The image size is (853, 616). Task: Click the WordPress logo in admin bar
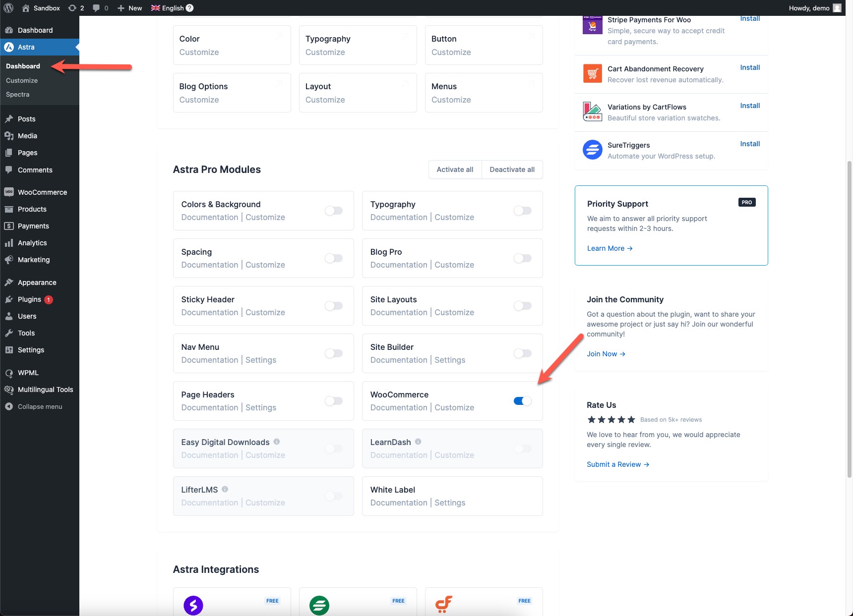point(8,8)
